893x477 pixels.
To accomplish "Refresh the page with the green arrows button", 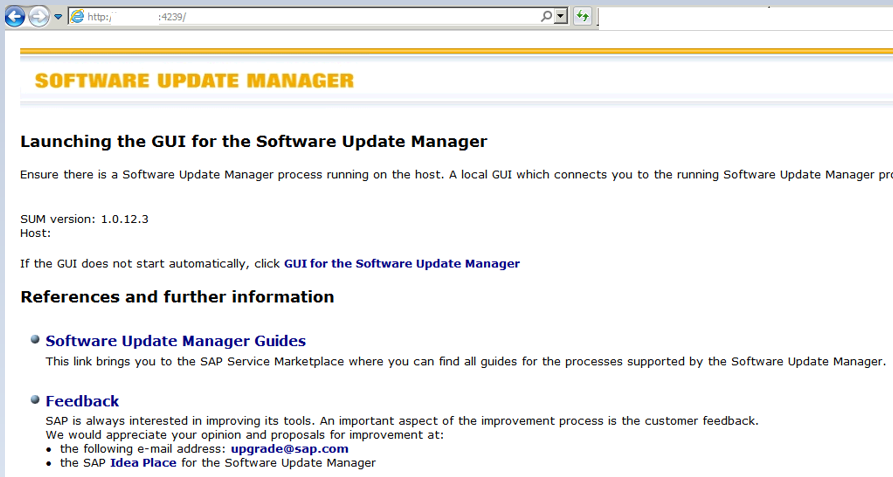I will pyautogui.click(x=582, y=17).
